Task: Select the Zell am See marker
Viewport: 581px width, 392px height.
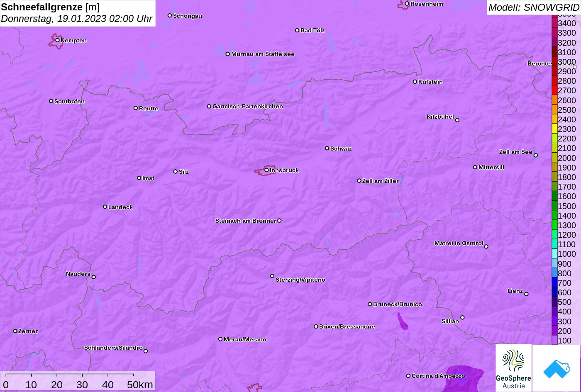Action: [x=536, y=156]
